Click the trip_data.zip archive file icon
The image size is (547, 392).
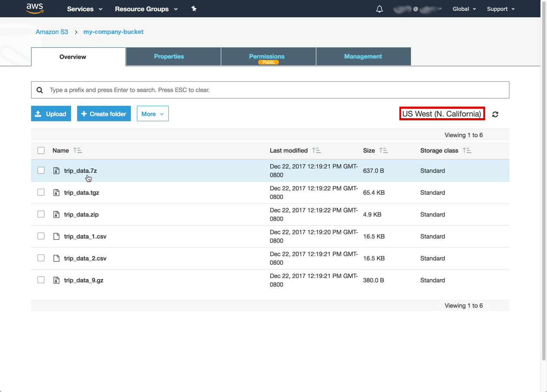[56, 214]
